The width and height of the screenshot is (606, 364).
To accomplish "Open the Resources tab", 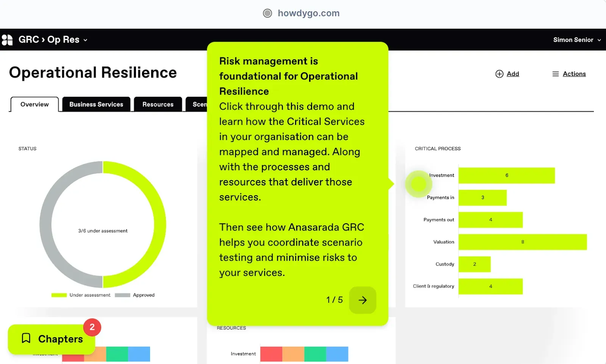I will tap(158, 104).
